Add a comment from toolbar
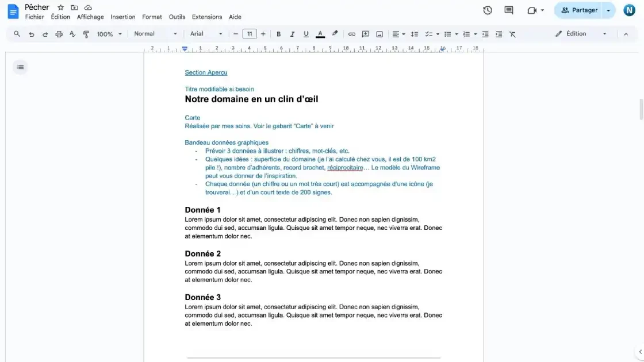644x362 pixels. (366, 34)
